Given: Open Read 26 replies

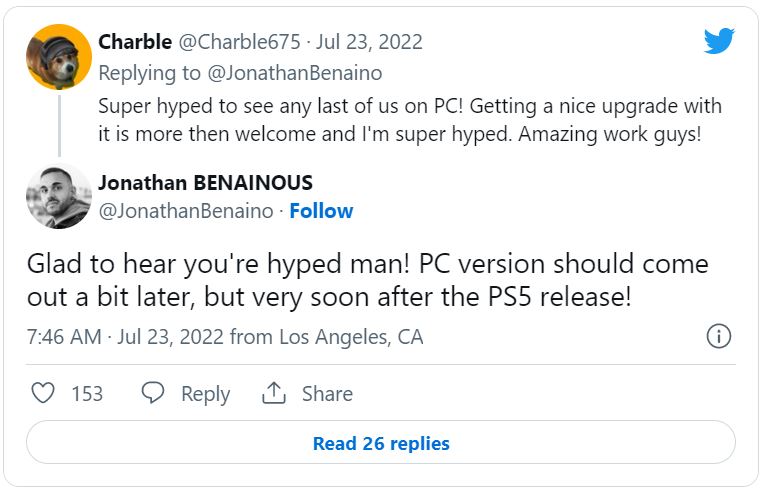Looking at the screenshot, I should click(381, 442).
